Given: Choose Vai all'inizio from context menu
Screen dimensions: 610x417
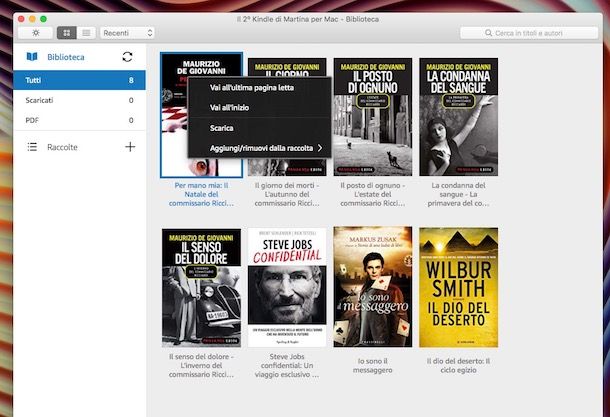Looking at the screenshot, I should [x=259, y=107].
